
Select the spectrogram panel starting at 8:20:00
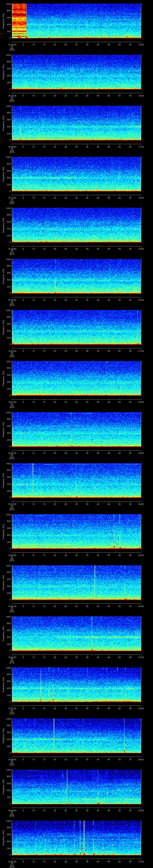pos(76,327)
